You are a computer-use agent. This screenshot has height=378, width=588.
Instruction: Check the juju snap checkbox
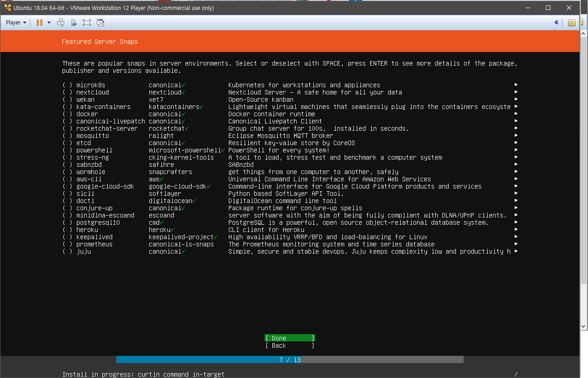click(67, 251)
